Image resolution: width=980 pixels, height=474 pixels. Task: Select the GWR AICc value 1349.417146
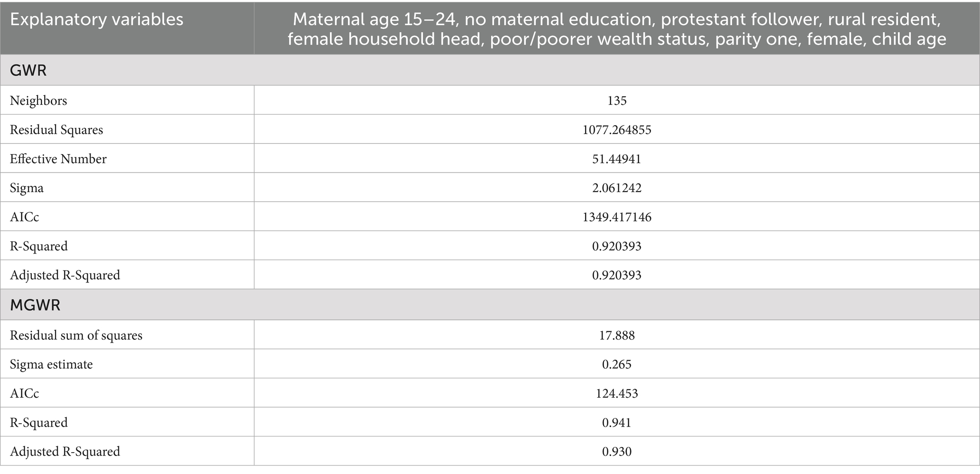617,217
